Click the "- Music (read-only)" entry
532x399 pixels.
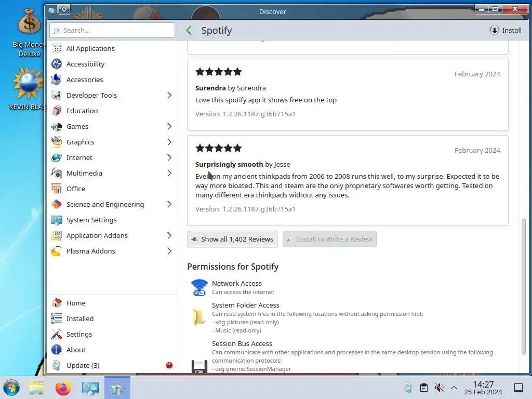pos(237,330)
